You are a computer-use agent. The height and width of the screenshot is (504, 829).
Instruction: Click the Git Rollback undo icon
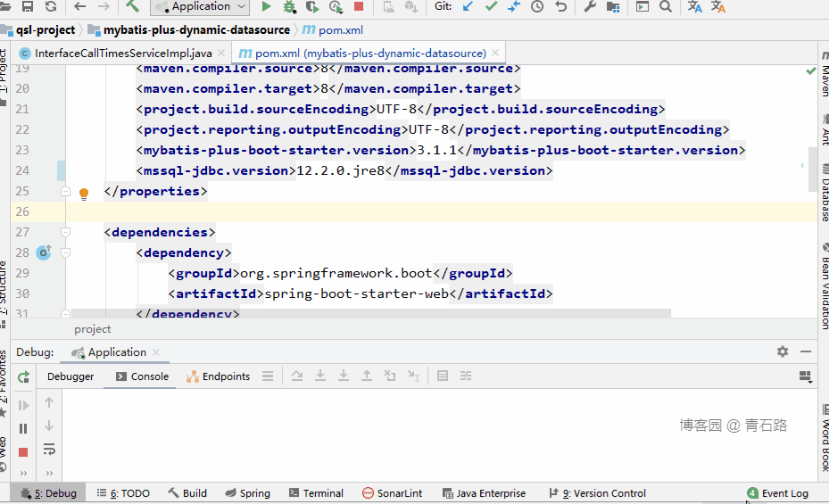[x=561, y=6]
